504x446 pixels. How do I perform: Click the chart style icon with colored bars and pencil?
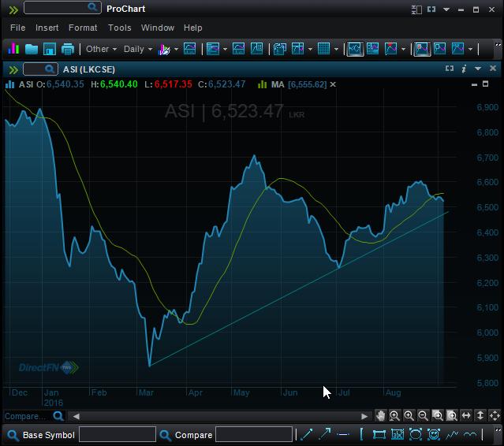tap(164, 50)
